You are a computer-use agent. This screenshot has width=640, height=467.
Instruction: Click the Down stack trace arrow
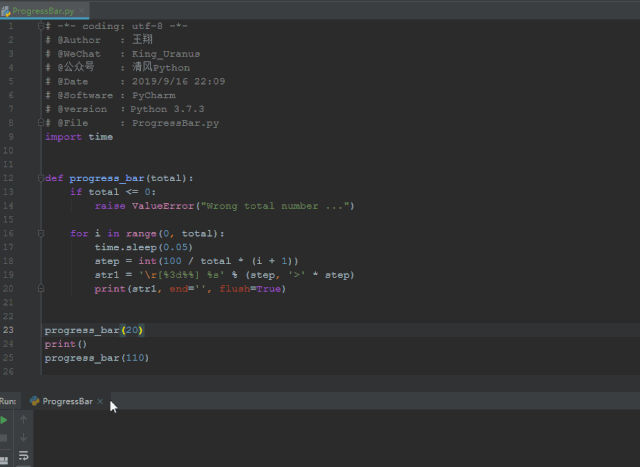pyautogui.click(x=23, y=438)
